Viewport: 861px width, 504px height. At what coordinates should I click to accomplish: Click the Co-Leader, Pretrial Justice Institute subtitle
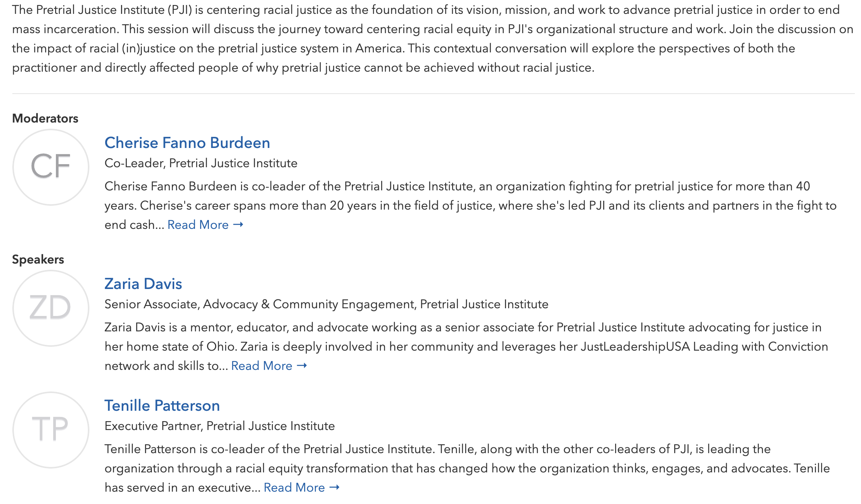pos(201,163)
